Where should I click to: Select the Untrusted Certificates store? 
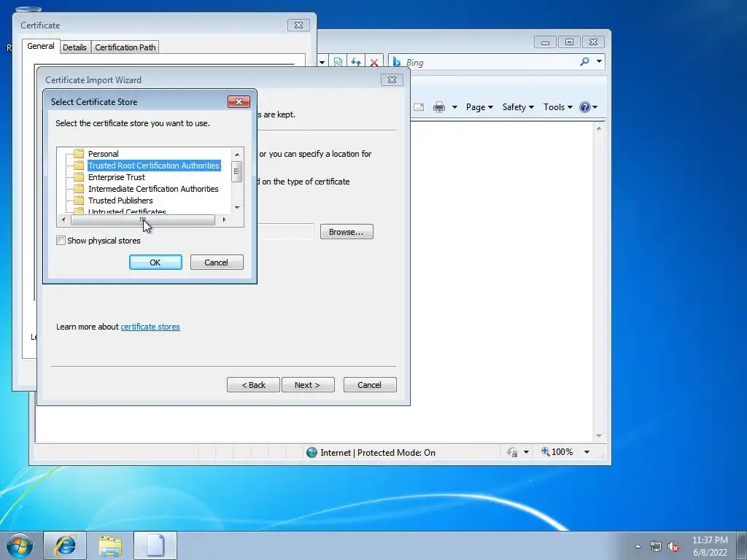[x=127, y=211]
